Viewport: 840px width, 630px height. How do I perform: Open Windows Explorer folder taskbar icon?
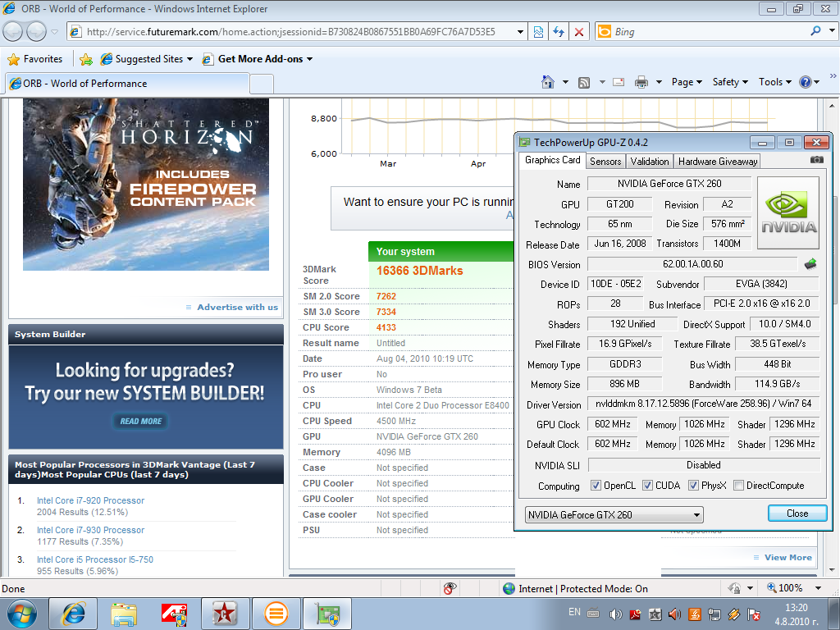124,614
